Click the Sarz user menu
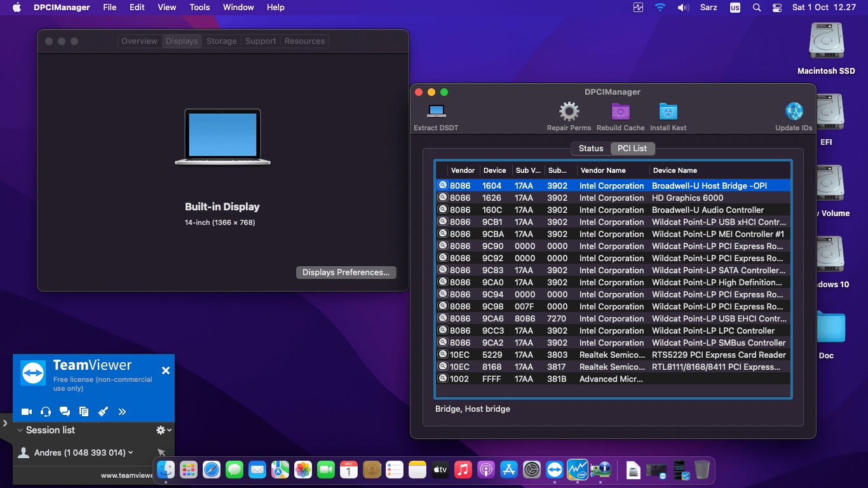 [x=709, y=8]
